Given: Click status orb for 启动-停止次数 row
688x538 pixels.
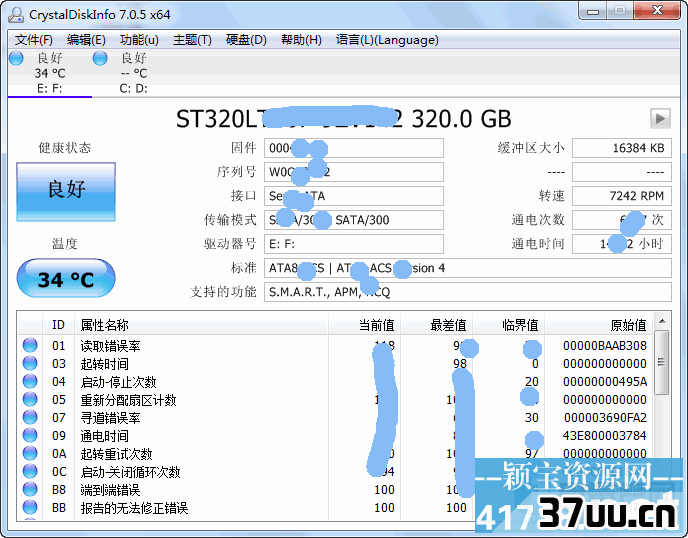Looking at the screenshot, I should [30, 381].
